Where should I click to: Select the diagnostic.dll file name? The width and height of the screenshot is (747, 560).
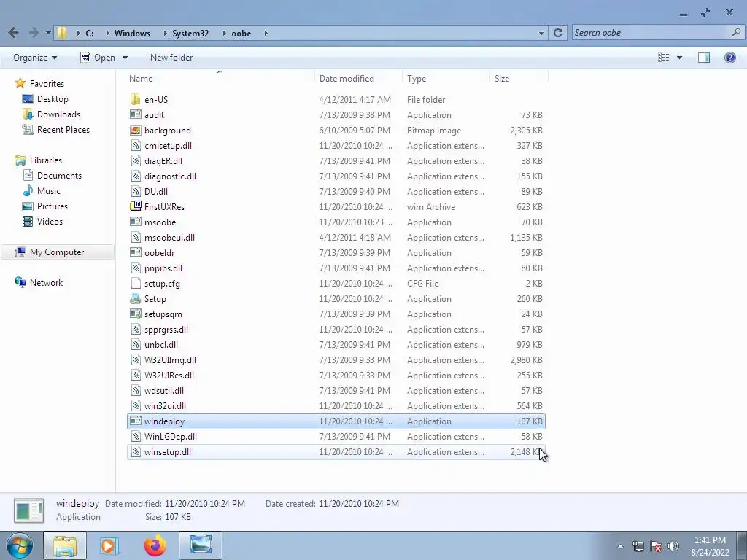pos(170,176)
